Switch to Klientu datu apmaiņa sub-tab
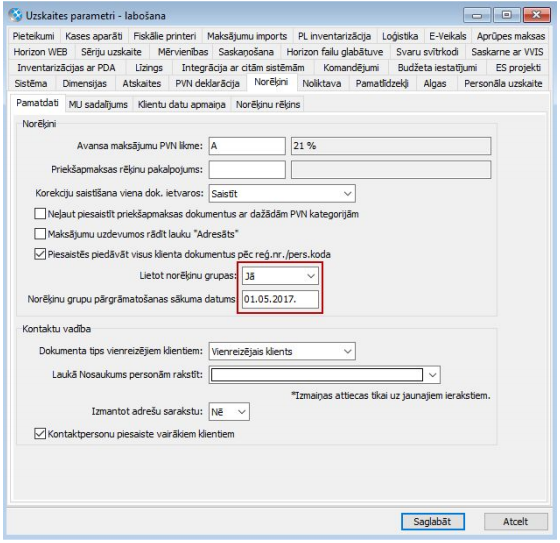This screenshot has width=560, height=543. coord(181,104)
